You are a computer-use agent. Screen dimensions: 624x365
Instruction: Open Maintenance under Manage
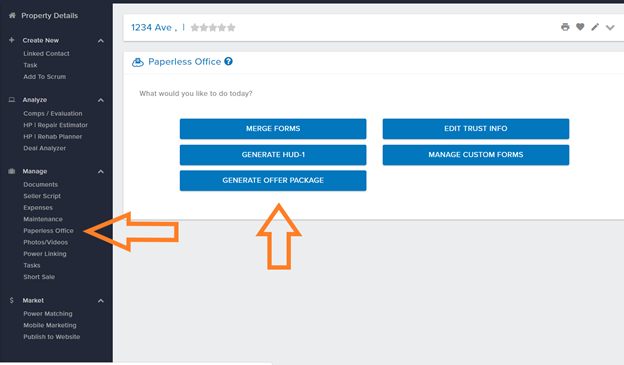[43, 219]
